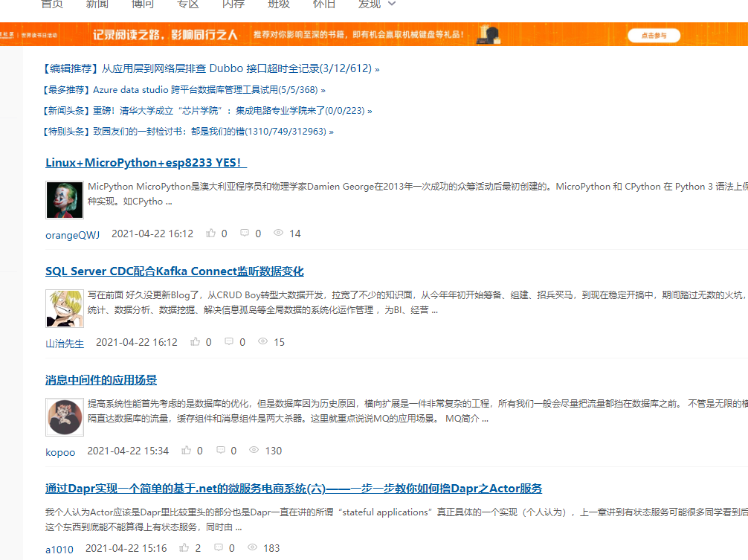Open Linux+MicroPython+esp8233 YES! post title
The image size is (748, 560).
[x=146, y=163]
